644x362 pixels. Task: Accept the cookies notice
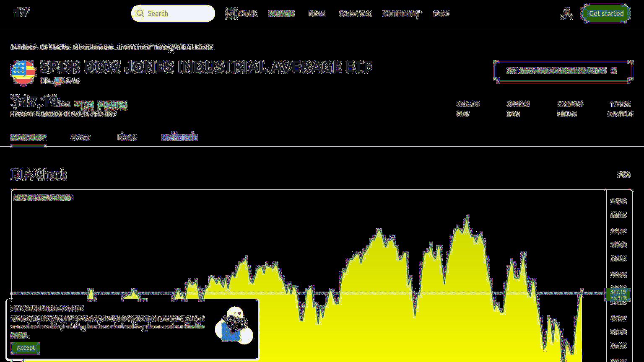pyautogui.click(x=26, y=348)
